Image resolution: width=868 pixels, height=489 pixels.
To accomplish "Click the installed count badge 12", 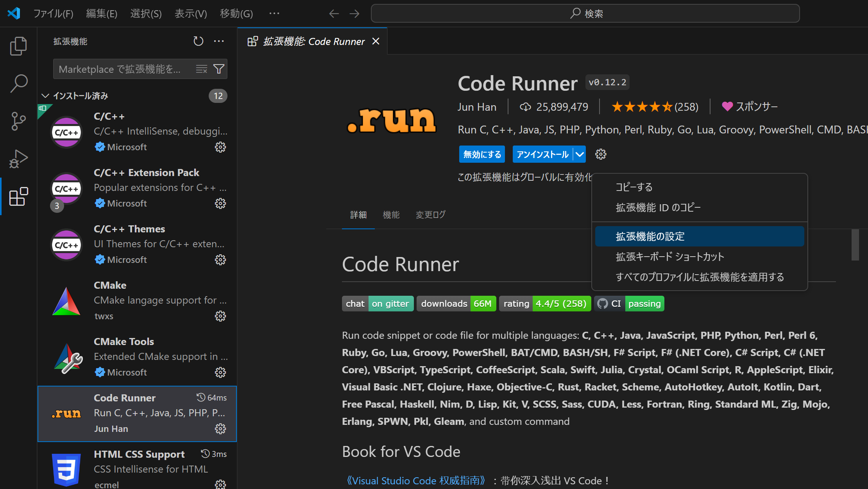I will [218, 96].
